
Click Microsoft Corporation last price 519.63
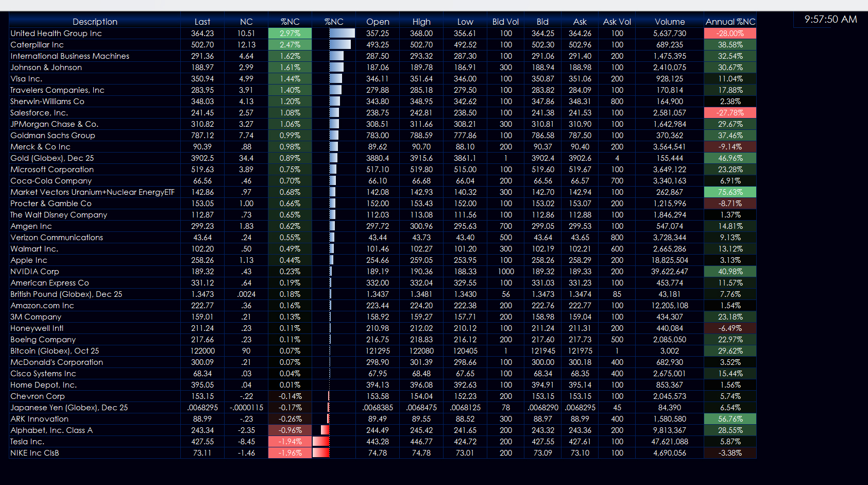[202, 170]
